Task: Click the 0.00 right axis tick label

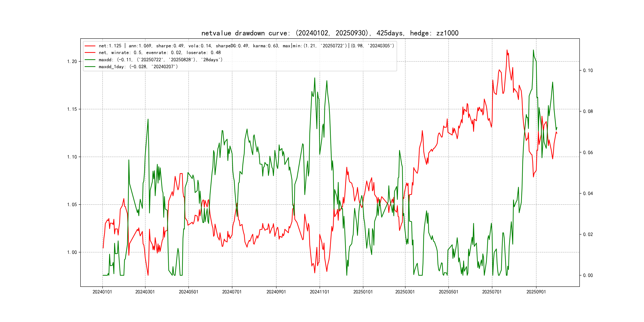Action: click(588, 275)
